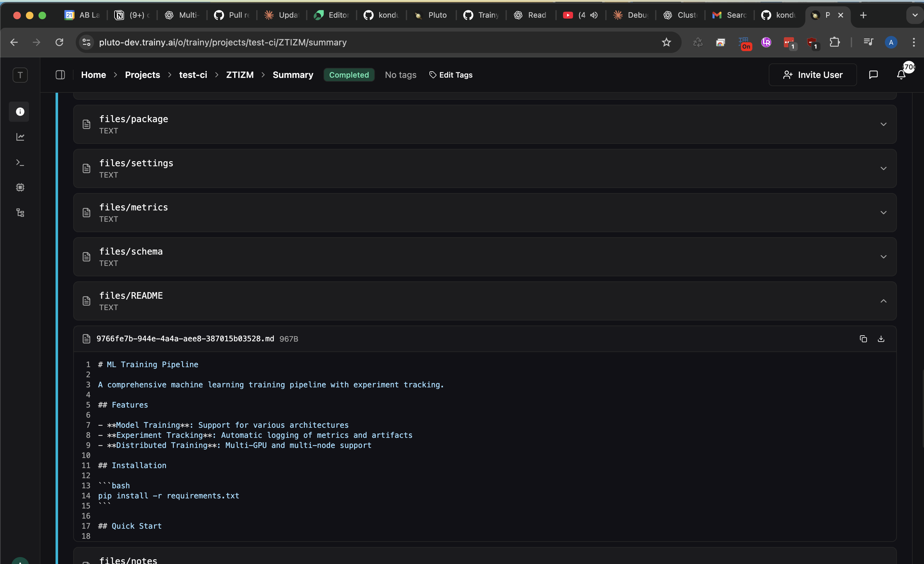This screenshot has height=564, width=924.
Task: Toggle the left sidebar panel
Action: (60, 74)
